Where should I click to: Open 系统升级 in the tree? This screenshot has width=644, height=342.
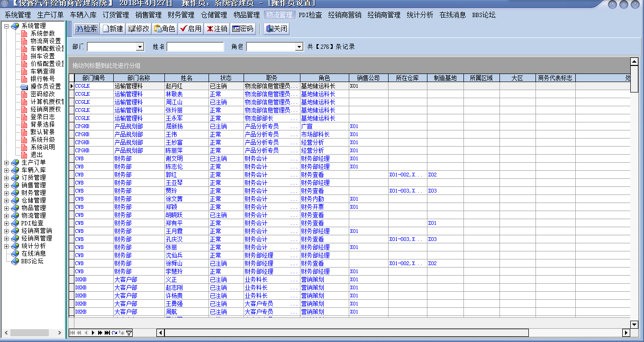pyautogui.click(x=43, y=139)
